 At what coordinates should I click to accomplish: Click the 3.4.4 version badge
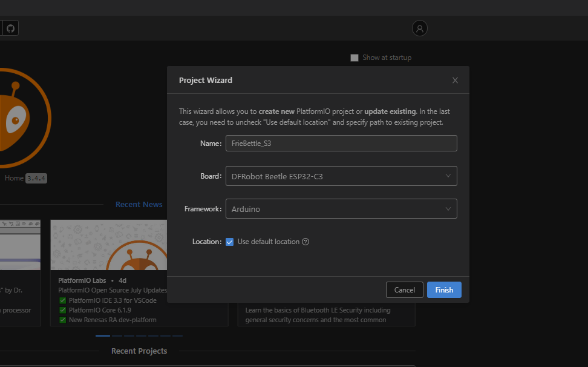coord(36,178)
